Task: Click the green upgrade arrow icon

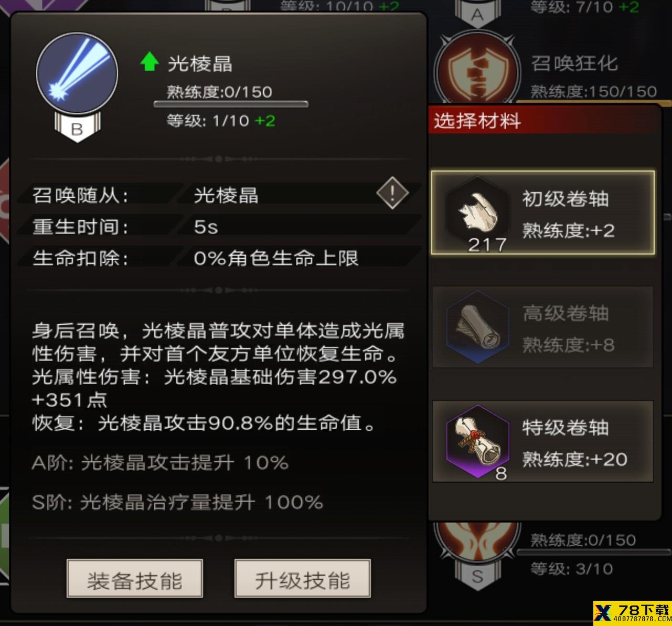Action: [x=150, y=62]
